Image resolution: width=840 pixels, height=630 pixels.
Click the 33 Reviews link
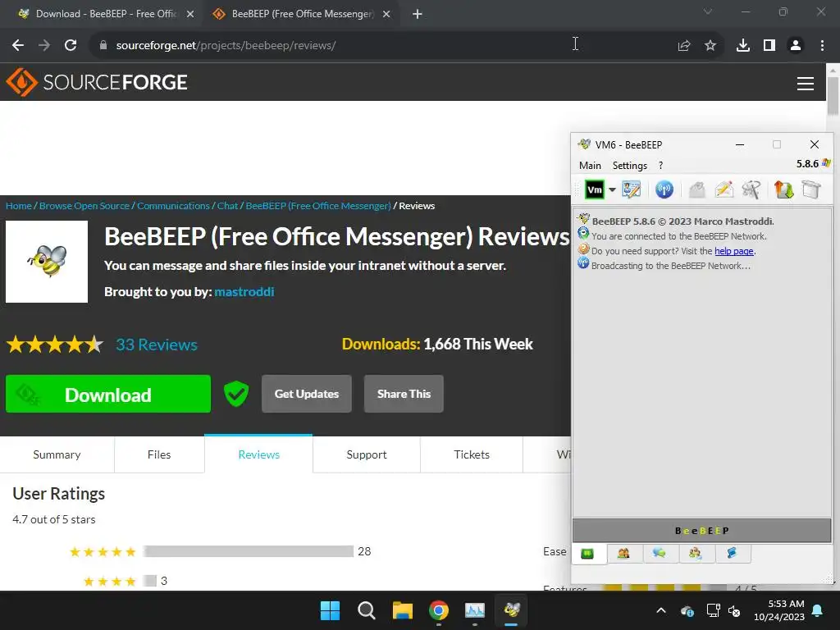[x=157, y=345]
